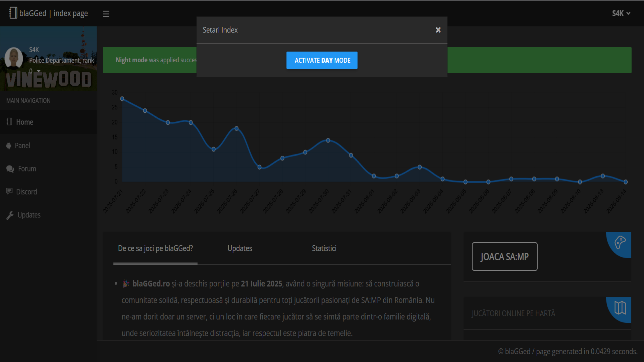Open the 'blaGGed | index page' title link
This screenshot has width=644, height=362.
[x=54, y=13]
